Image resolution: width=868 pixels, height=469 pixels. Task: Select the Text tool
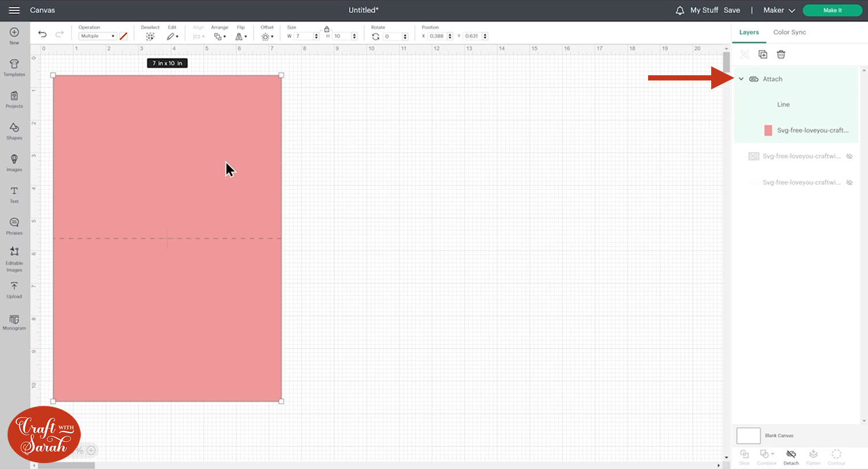point(14,195)
